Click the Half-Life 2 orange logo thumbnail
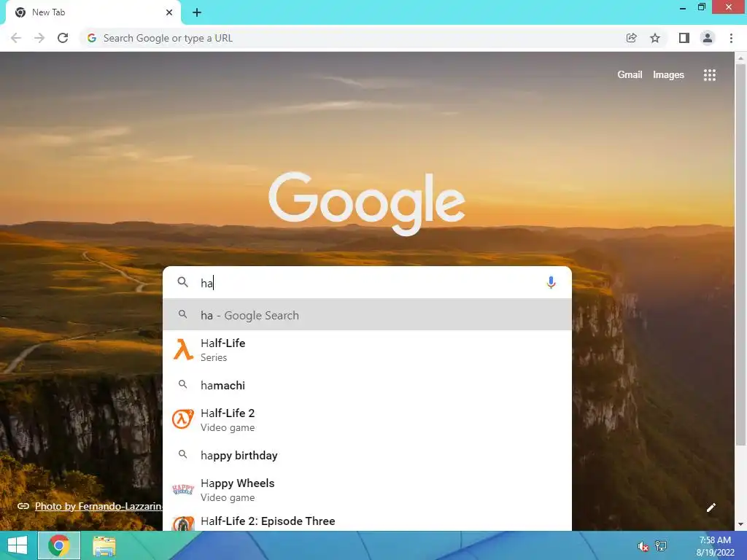The image size is (747, 560). (x=183, y=419)
